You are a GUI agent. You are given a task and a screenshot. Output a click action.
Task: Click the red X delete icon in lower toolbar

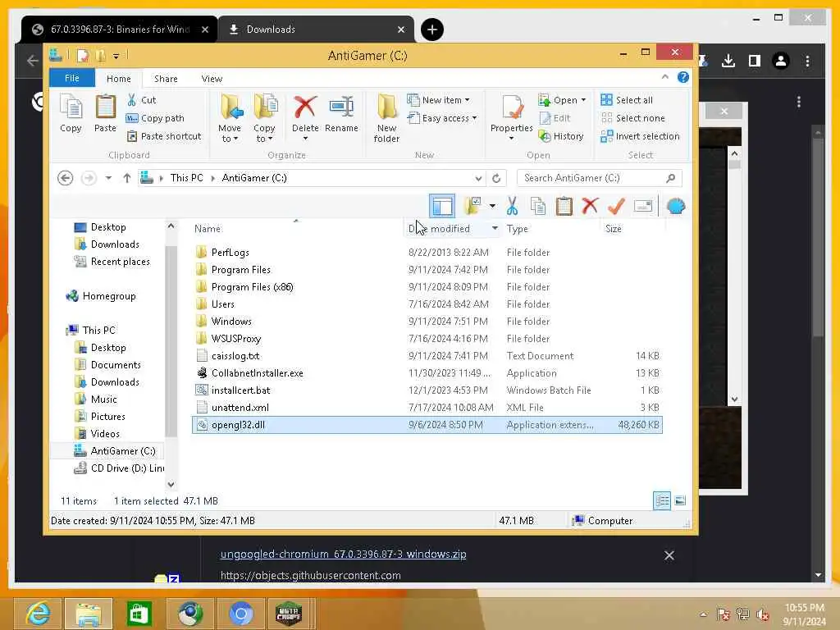pyautogui.click(x=590, y=206)
